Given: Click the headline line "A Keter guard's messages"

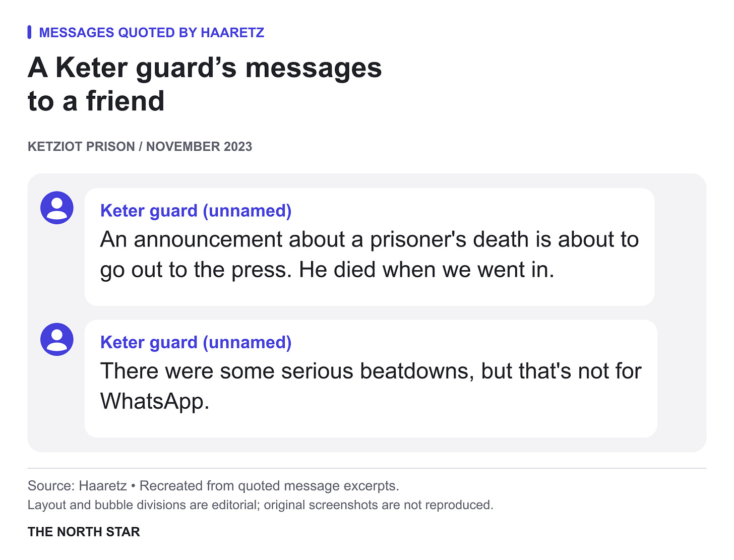Looking at the screenshot, I should [205, 68].
